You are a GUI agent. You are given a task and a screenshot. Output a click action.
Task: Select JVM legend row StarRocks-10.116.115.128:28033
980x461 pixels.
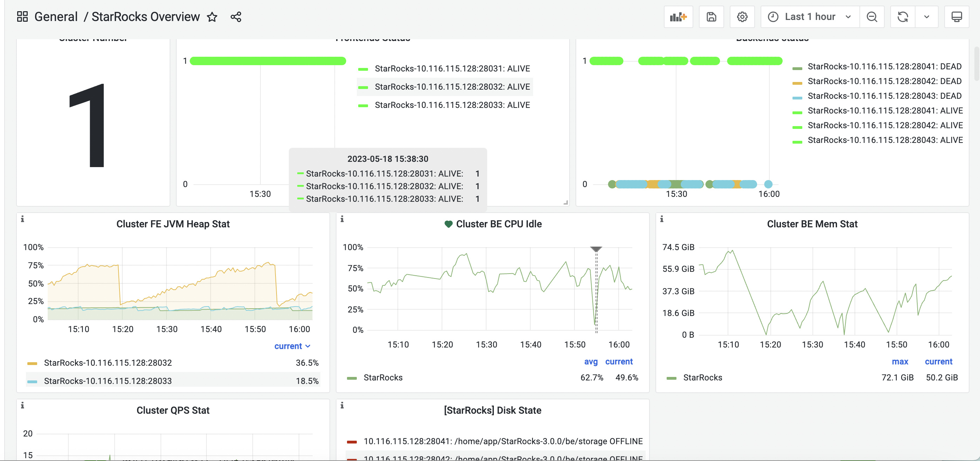click(108, 381)
